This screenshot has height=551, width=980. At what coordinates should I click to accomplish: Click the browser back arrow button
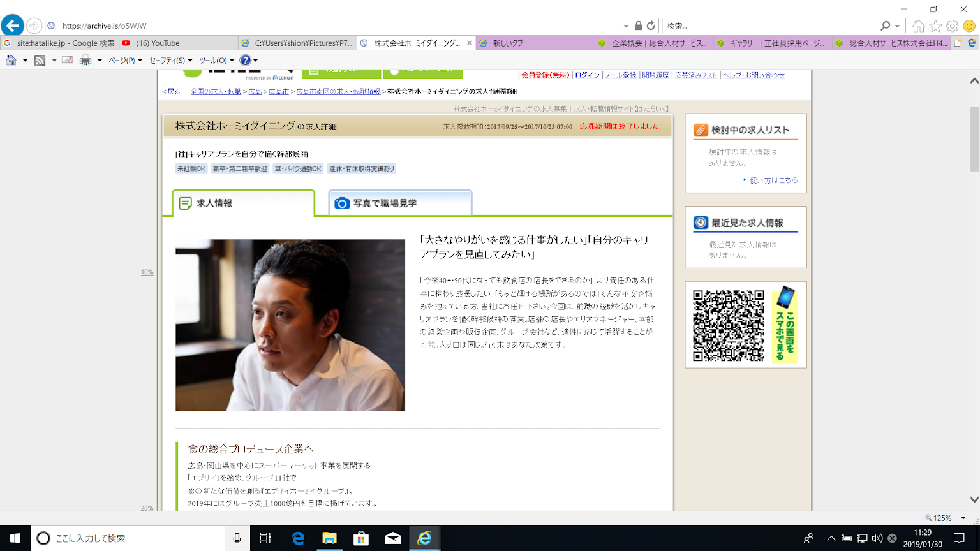(13, 26)
